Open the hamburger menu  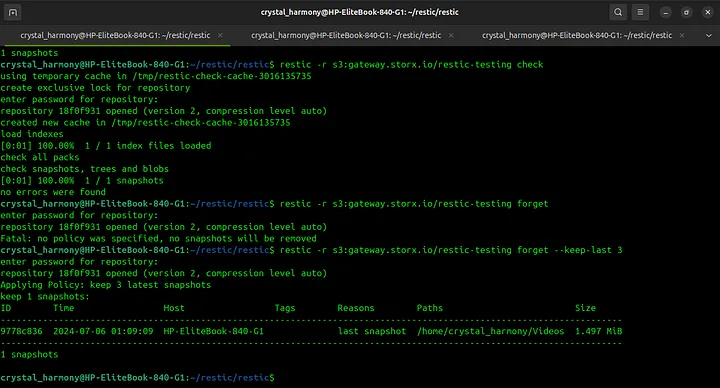click(x=640, y=12)
